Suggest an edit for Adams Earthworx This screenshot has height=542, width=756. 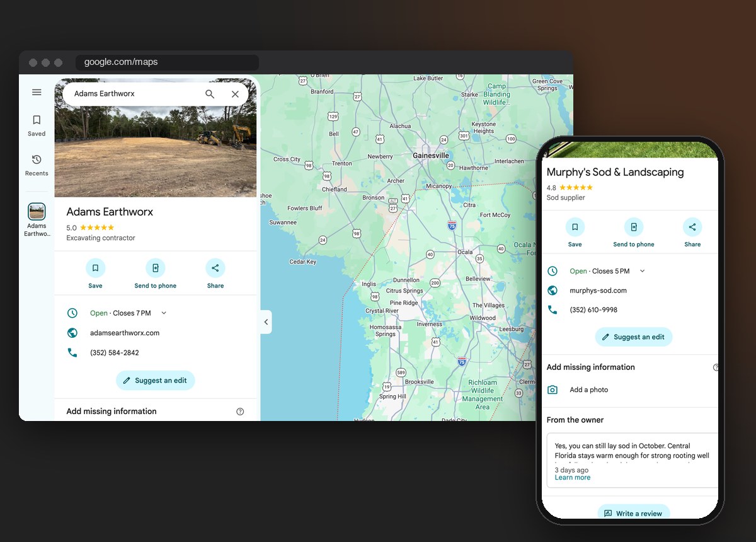coord(156,381)
